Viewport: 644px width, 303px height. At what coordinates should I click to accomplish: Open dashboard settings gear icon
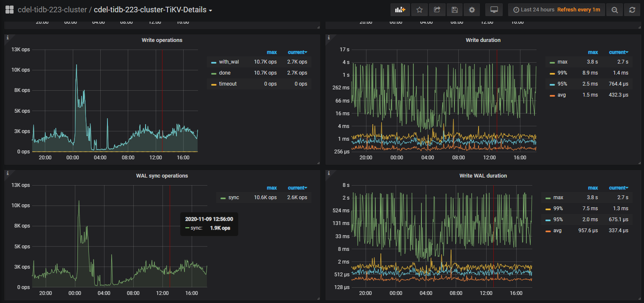click(472, 10)
